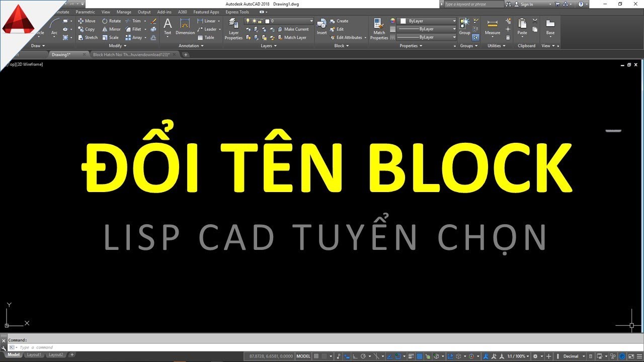Viewport: 644px width, 362px height.
Task: Click the Paste clipboard tool
Action: (522, 27)
